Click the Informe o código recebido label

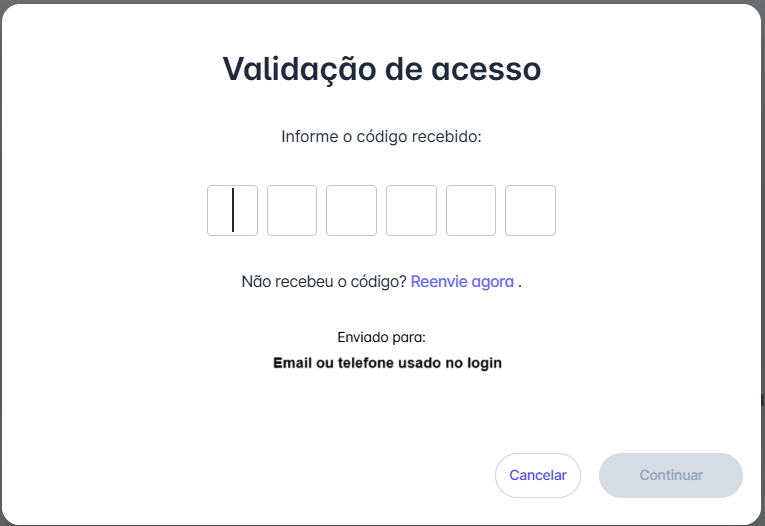[x=382, y=137]
